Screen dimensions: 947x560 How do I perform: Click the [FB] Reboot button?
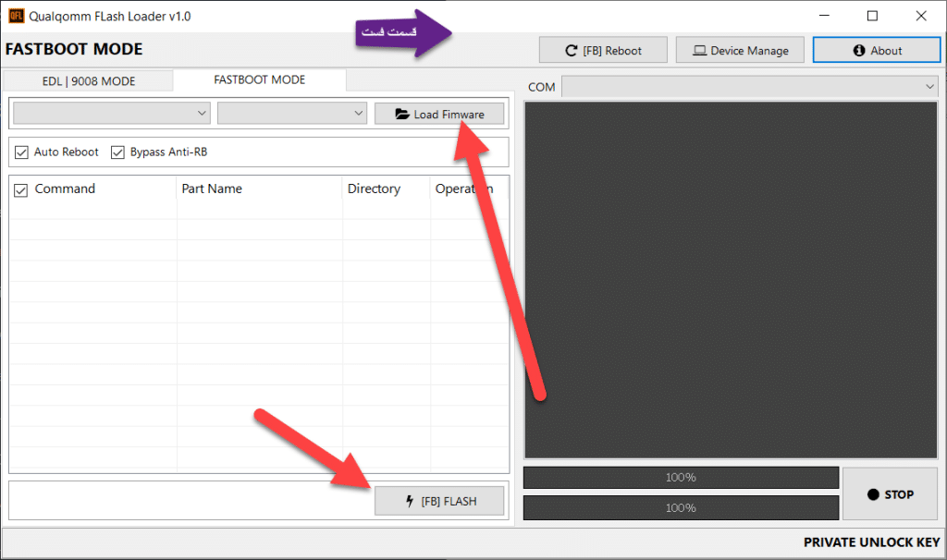pyautogui.click(x=603, y=51)
